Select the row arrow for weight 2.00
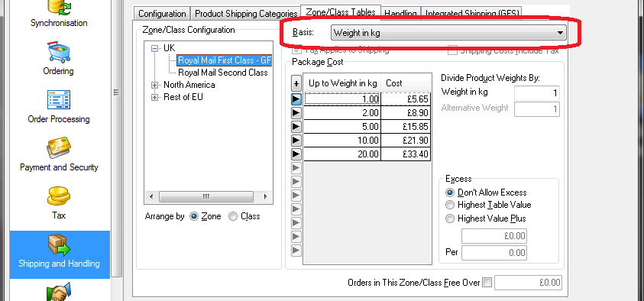This screenshot has height=301, width=644. point(296,113)
